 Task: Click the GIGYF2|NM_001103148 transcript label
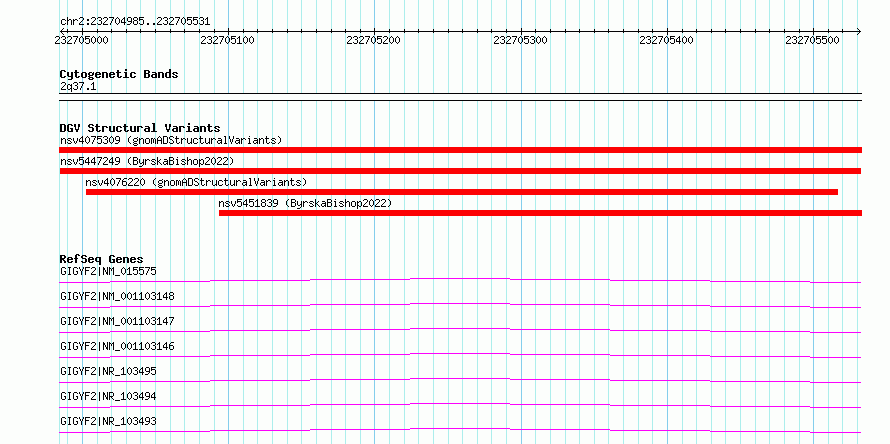coord(117,296)
